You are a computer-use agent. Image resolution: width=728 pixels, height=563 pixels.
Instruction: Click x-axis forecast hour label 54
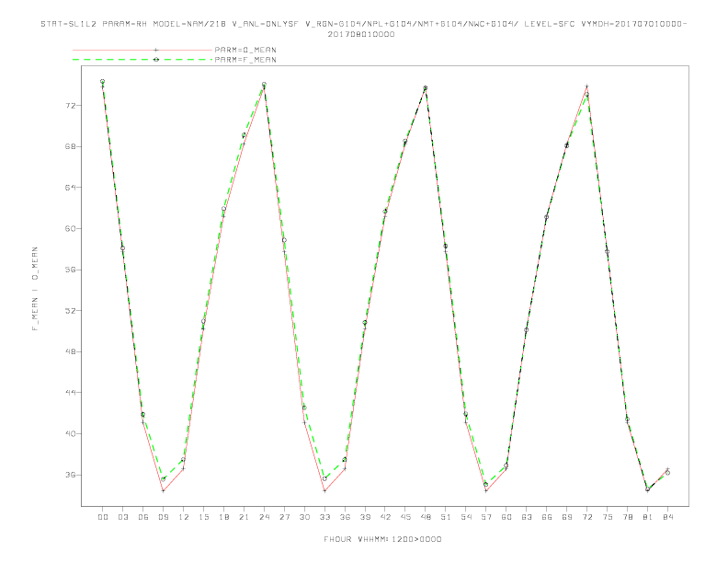466,517
